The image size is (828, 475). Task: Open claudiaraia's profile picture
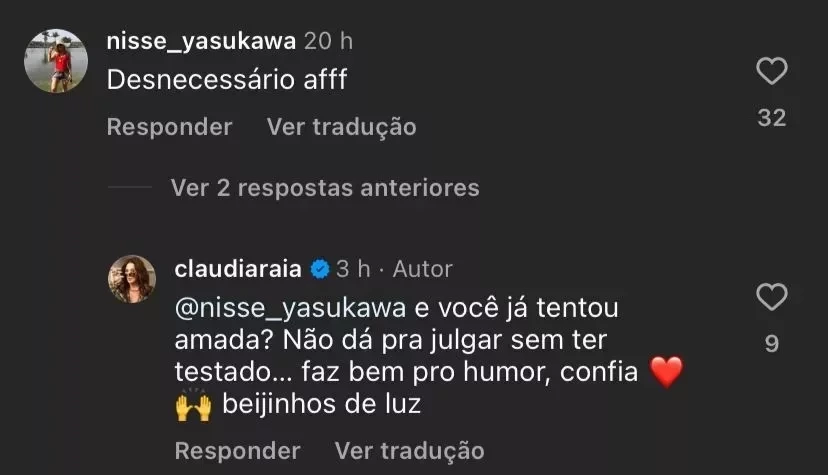[x=132, y=277]
